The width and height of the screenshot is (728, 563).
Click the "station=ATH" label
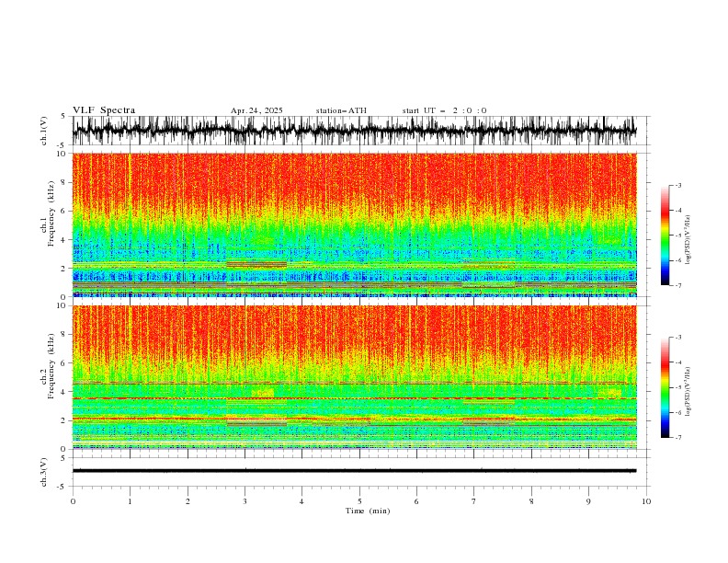[x=341, y=110]
